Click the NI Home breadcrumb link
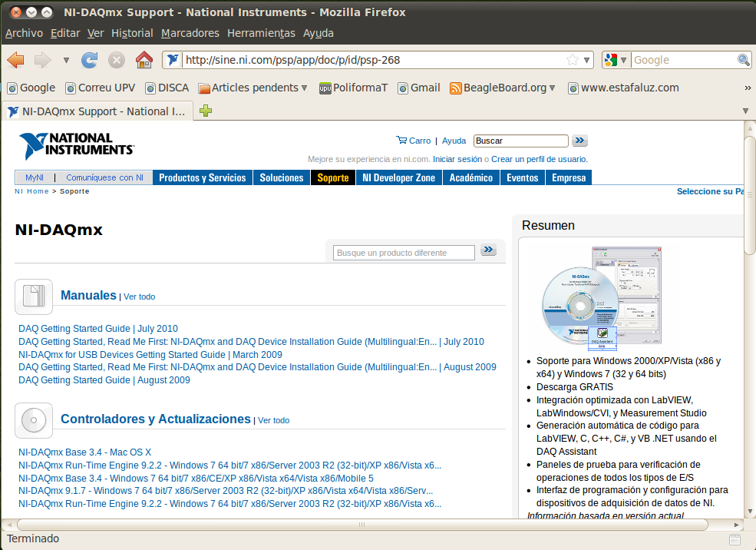The image size is (756, 550). pos(31,191)
